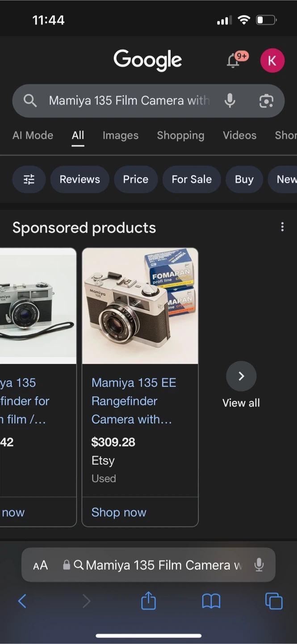This screenshot has height=644, width=297.
Task: Go back to previous page
Action: [x=22, y=601]
